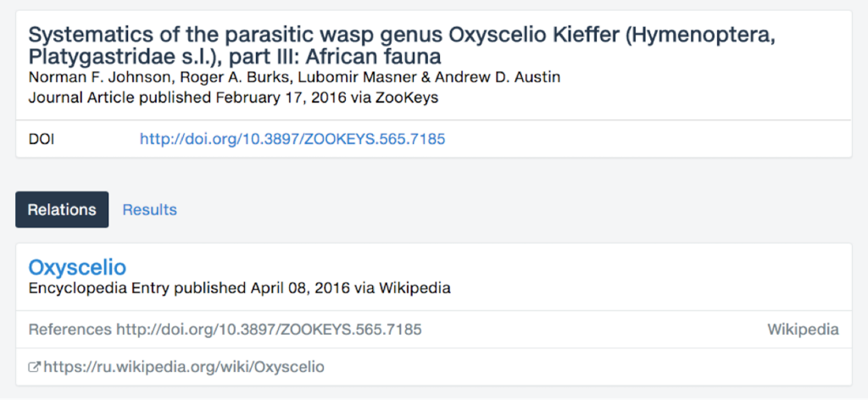Open the DOI link for ZOOKEYS.565.7185
Screen dimensions: 868x400
292,139
